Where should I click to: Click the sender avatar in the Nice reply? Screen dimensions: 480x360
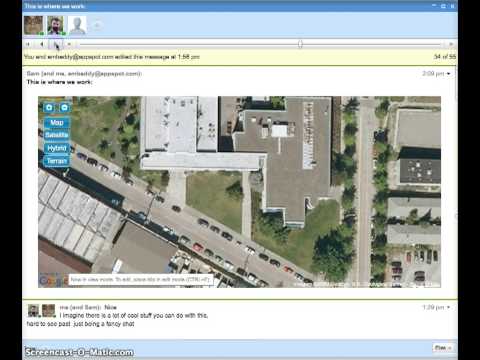click(x=33, y=310)
